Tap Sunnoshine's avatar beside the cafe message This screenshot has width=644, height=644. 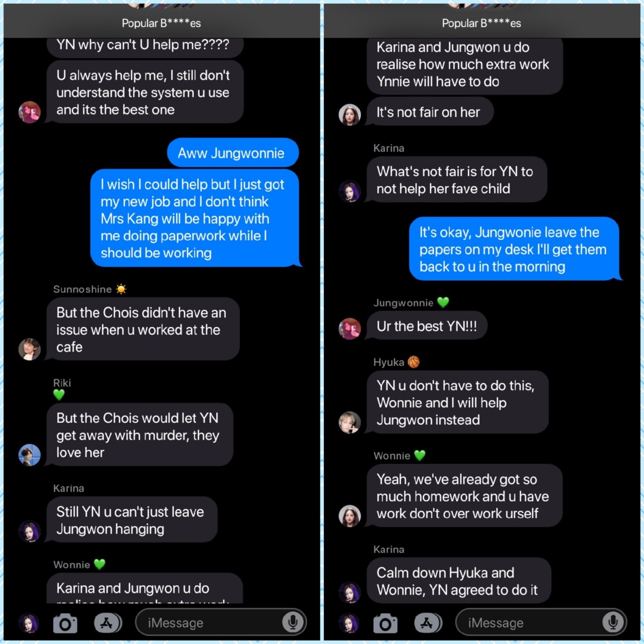point(30,349)
